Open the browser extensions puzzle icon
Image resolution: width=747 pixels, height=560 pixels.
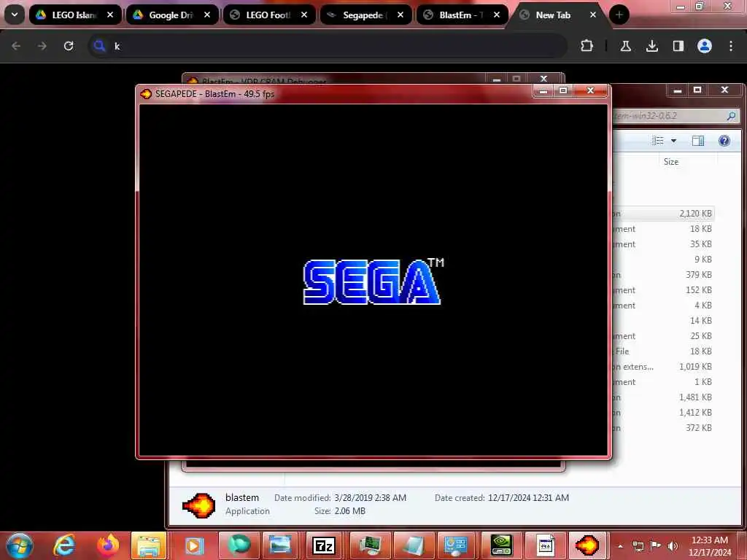(x=587, y=46)
